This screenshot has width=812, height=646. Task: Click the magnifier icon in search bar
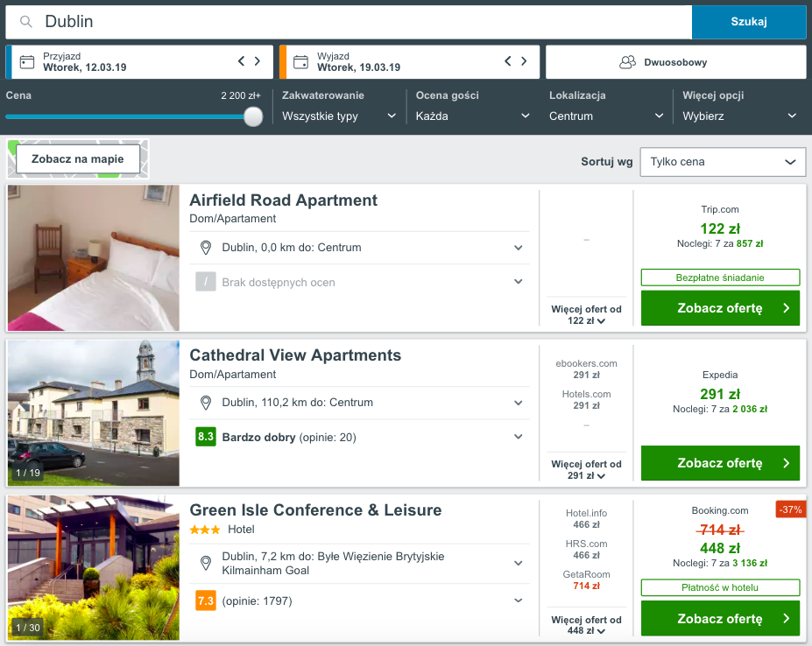(x=27, y=22)
